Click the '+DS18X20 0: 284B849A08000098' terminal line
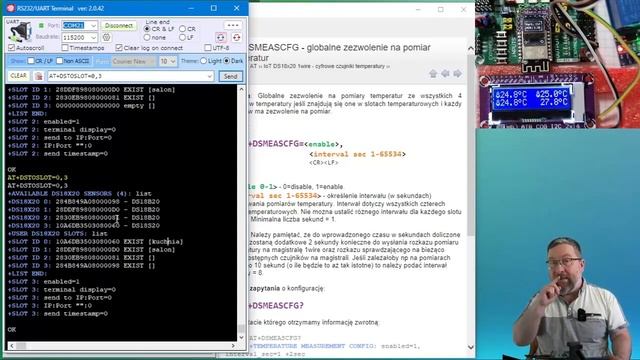The width and height of the screenshot is (640, 360). [84, 202]
